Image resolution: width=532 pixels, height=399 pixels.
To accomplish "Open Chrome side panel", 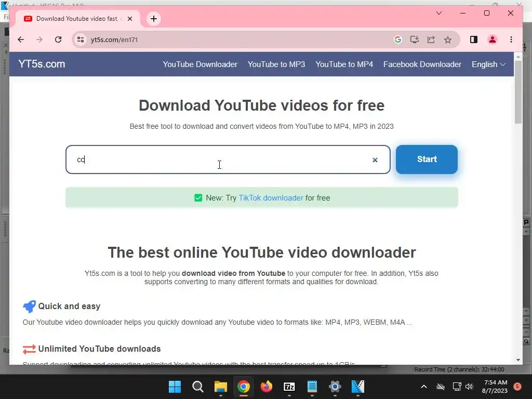I will [474, 39].
